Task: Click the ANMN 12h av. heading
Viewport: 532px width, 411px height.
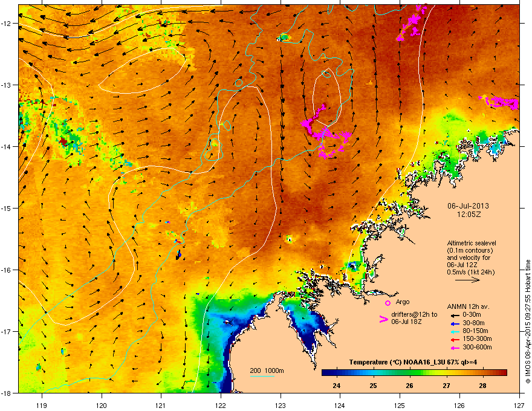Action: point(468,307)
